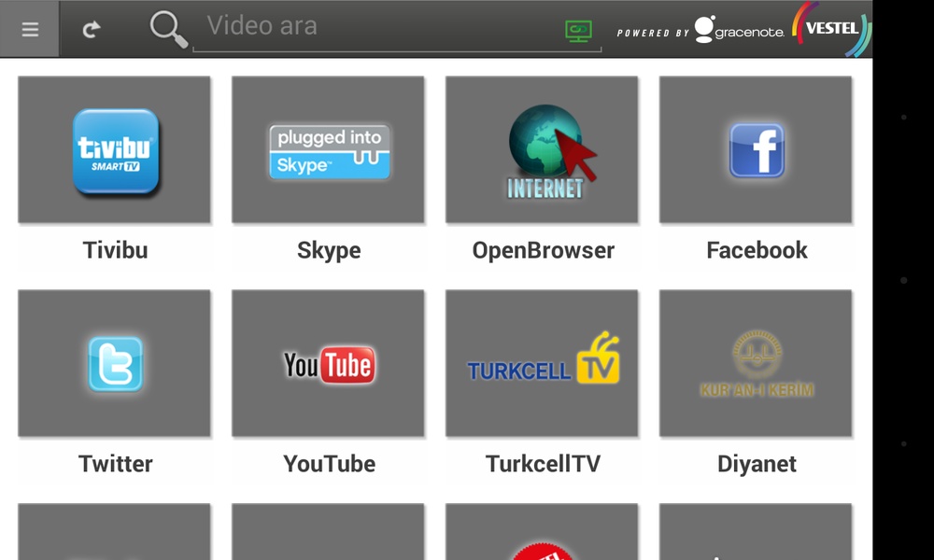The width and height of the screenshot is (934, 560).
Task: Open the Facebook app icon
Action: [756, 149]
